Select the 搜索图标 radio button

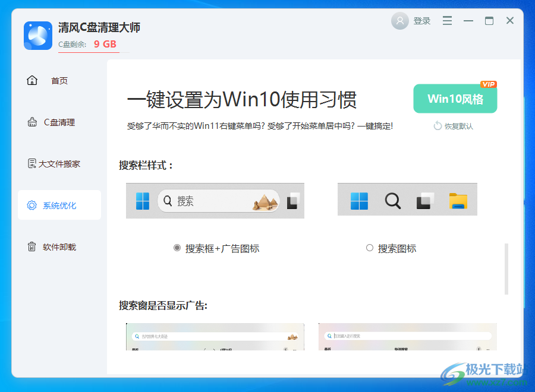coord(369,248)
